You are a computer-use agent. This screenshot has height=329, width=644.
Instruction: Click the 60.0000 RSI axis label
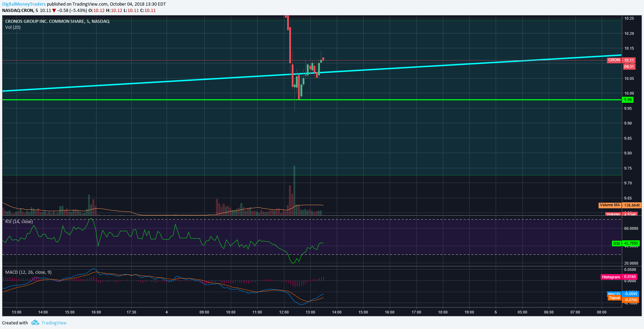click(x=631, y=229)
